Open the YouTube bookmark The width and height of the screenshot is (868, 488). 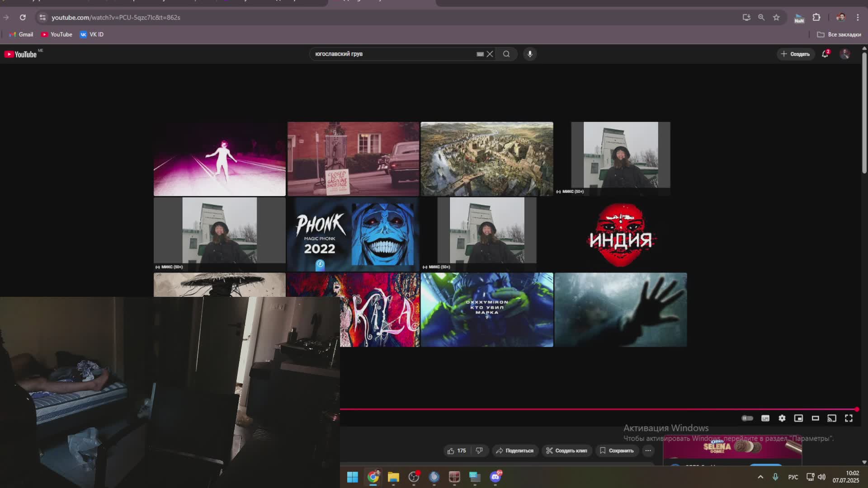pyautogui.click(x=57, y=34)
